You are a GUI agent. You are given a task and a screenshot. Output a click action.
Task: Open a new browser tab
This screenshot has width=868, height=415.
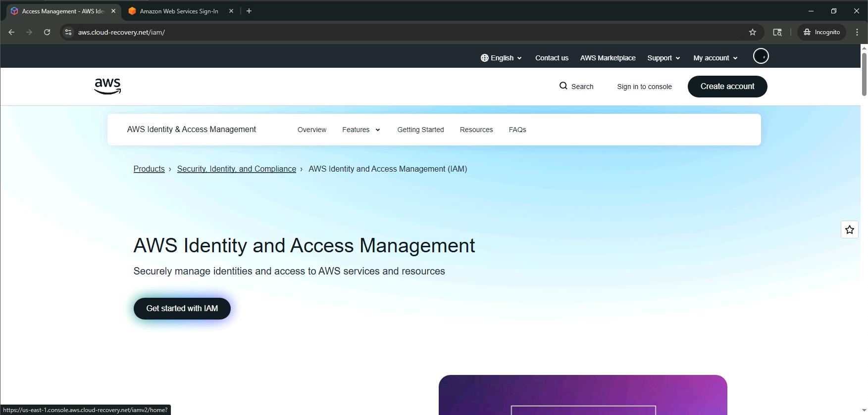click(x=249, y=11)
